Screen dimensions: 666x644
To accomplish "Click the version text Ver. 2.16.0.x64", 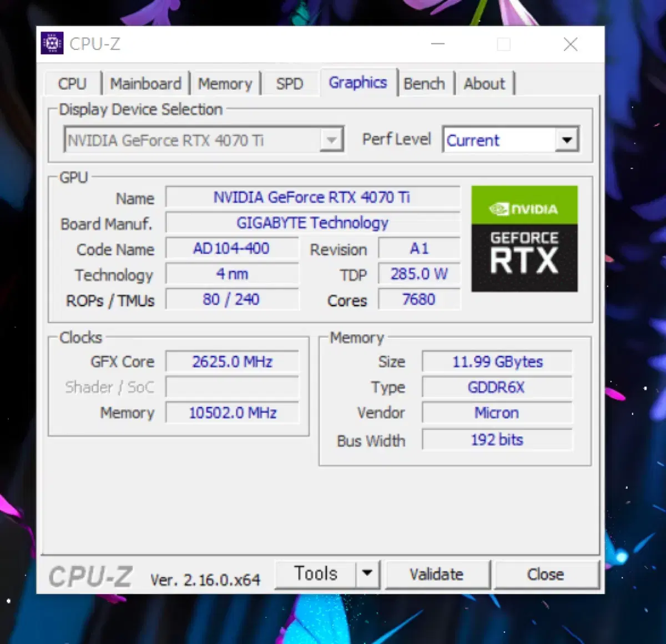I will point(205,580).
